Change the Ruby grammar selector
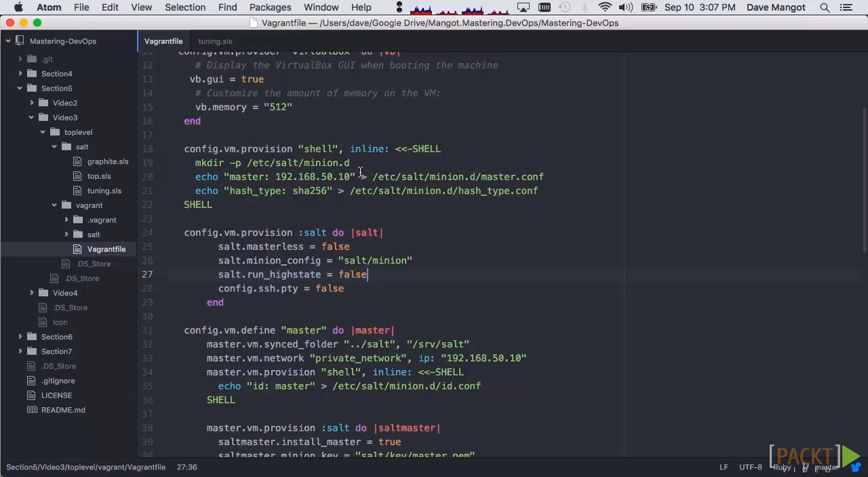 click(782, 468)
